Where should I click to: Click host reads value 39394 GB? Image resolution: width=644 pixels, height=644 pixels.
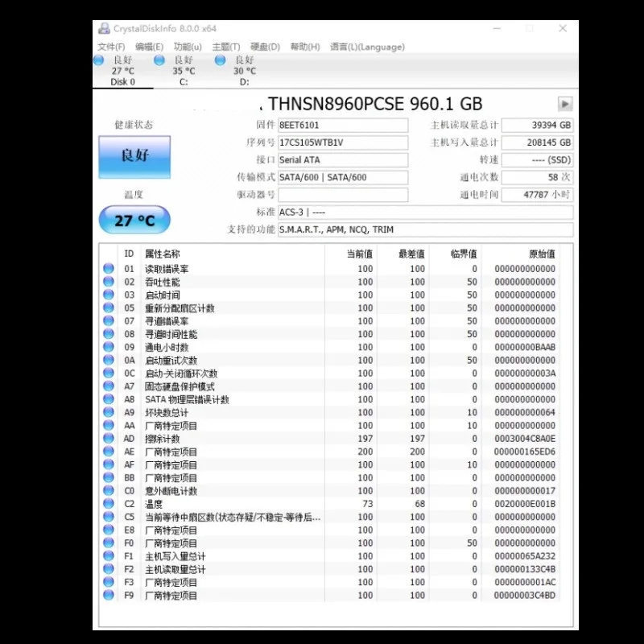(x=537, y=126)
